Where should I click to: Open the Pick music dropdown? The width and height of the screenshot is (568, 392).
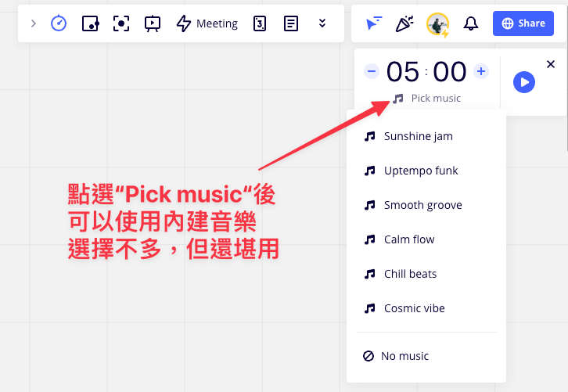pyautogui.click(x=427, y=99)
